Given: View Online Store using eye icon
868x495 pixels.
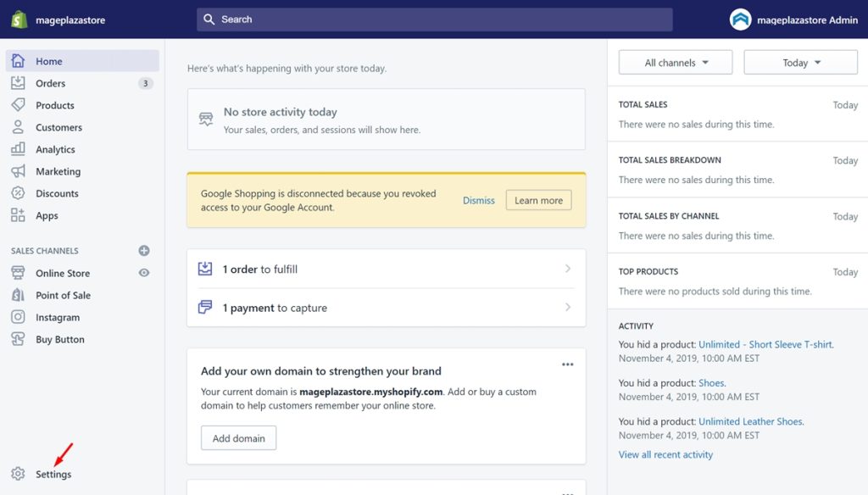Looking at the screenshot, I should click(144, 273).
